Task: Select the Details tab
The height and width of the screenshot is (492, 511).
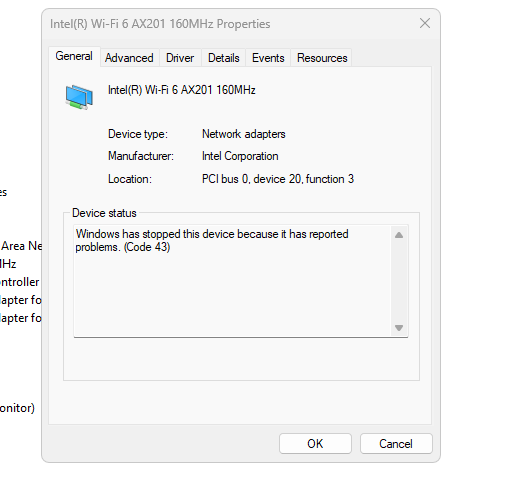Action: pyautogui.click(x=224, y=58)
